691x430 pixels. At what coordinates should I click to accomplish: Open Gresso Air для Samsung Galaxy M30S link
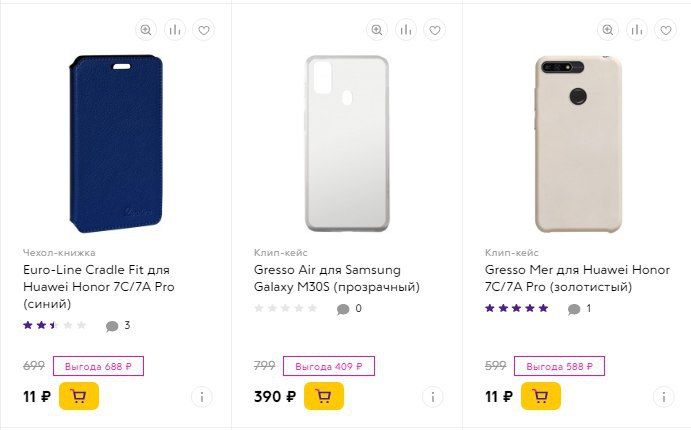[337, 278]
